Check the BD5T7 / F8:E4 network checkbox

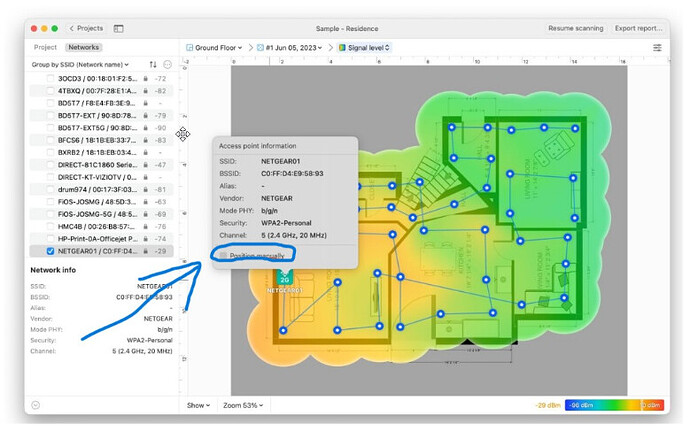tap(50, 103)
